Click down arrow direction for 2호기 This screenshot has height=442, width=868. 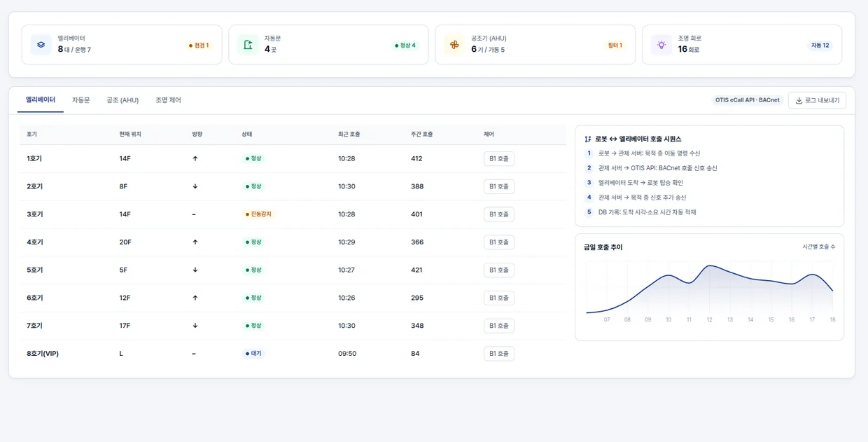pyautogui.click(x=195, y=186)
